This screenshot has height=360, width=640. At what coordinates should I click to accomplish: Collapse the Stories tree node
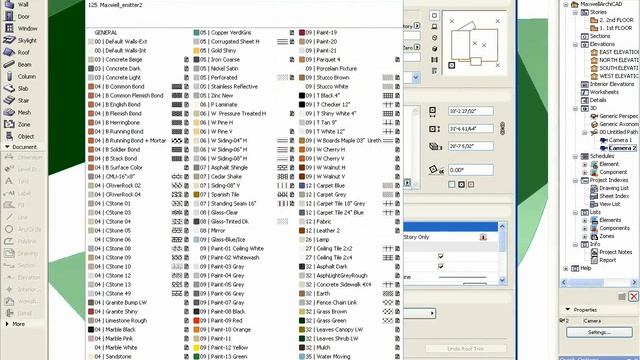(x=575, y=12)
